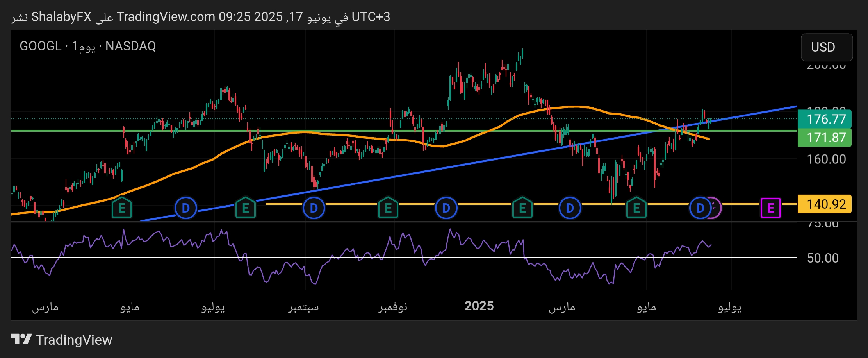Click the 50.00 RSI axis value
868x358 pixels.
(823, 258)
